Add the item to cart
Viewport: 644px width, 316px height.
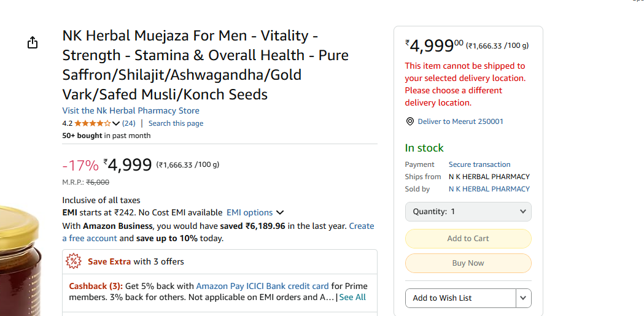pyautogui.click(x=468, y=239)
